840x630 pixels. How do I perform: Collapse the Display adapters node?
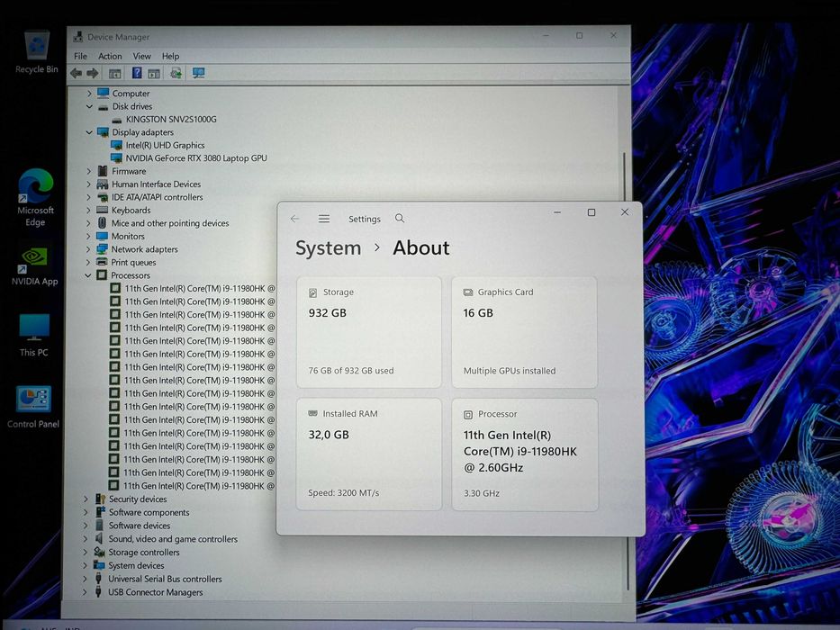coord(89,132)
